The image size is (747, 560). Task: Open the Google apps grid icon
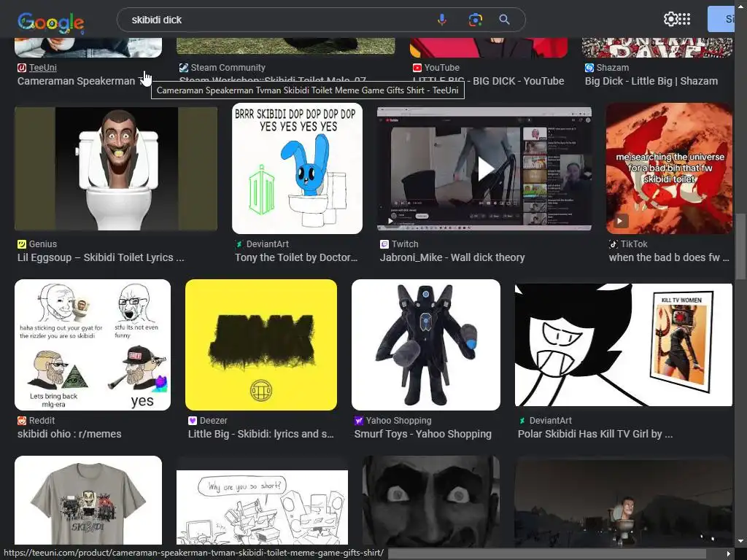coord(684,19)
